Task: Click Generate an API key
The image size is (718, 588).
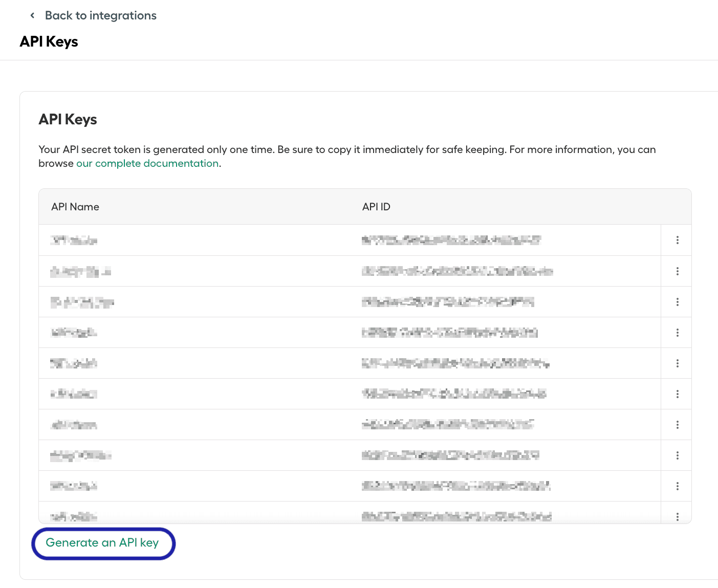Action: [102, 543]
